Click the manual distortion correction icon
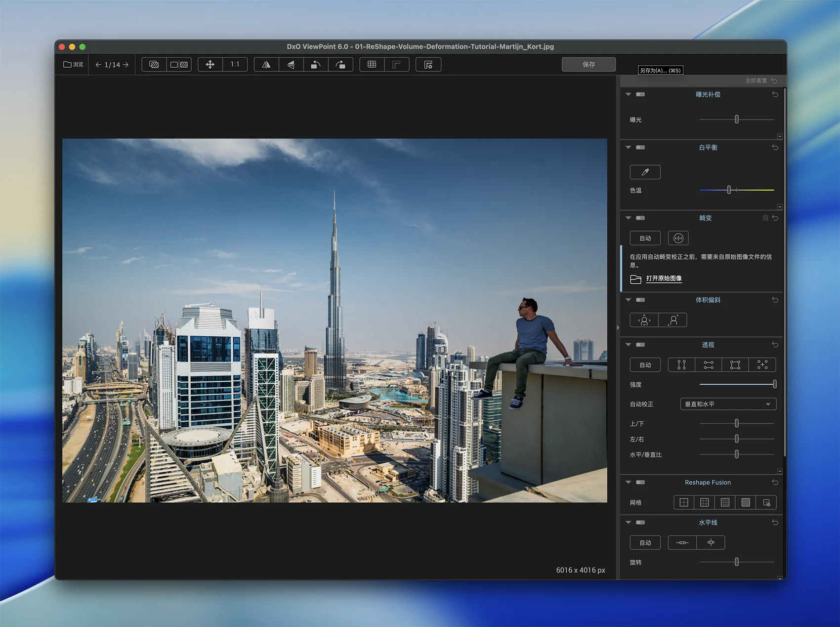 [678, 238]
